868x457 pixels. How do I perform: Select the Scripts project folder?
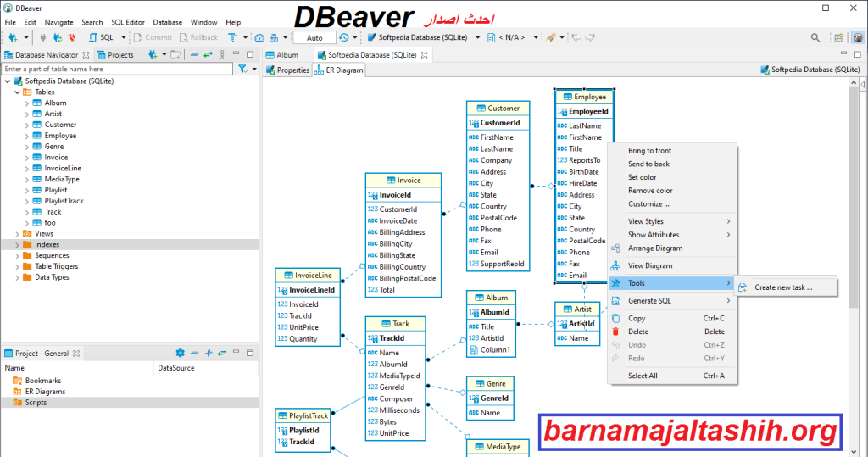coord(36,403)
